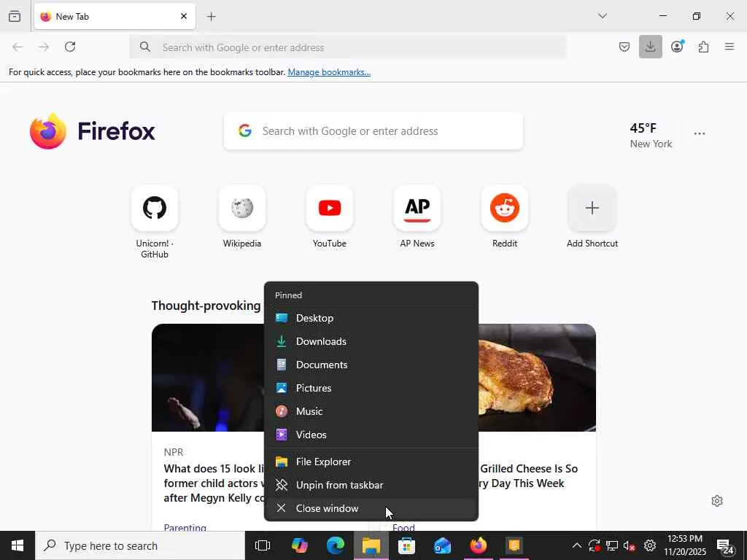Follow the Manage bookmarks link
Screen dimensions: 747x560
point(329,72)
